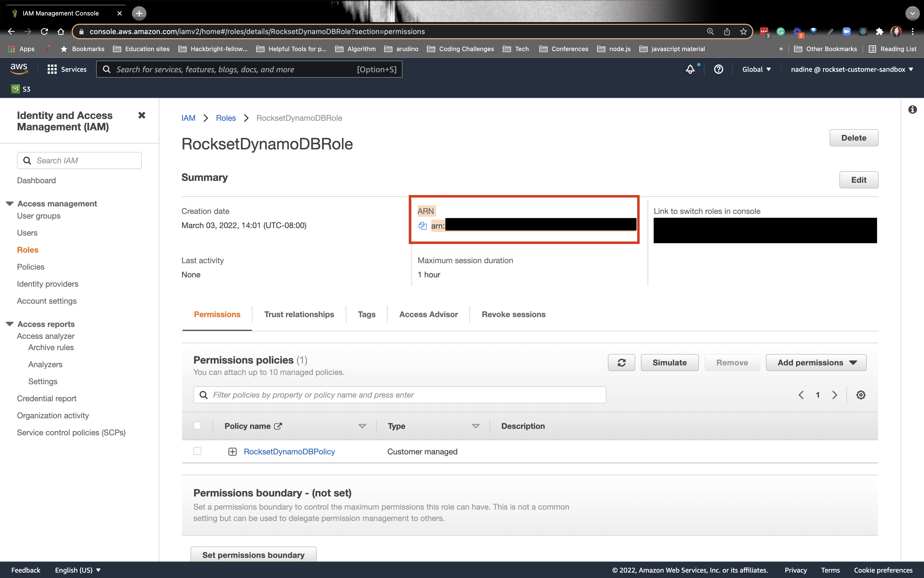Open the Users sidebar item
This screenshot has height=578, width=924.
tap(27, 233)
